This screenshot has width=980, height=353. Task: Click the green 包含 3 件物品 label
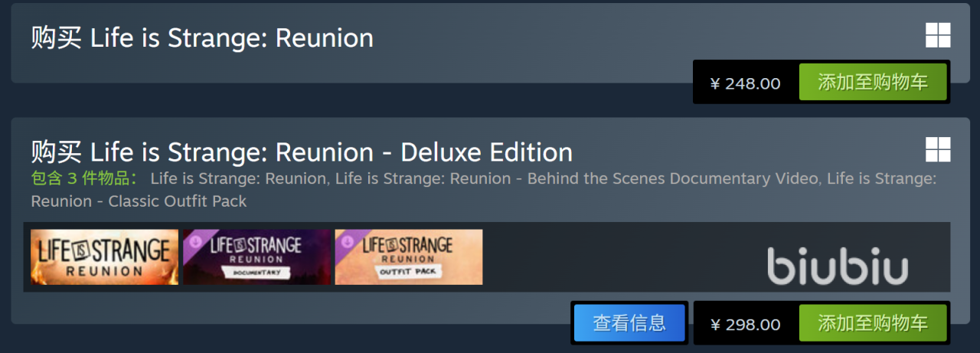(x=84, y=179)
